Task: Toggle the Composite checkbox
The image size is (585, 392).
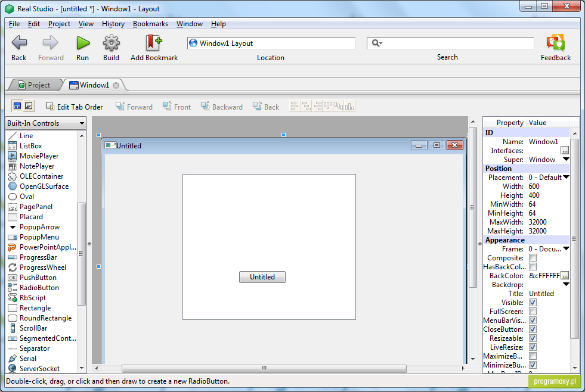Action: click(533, 258)
